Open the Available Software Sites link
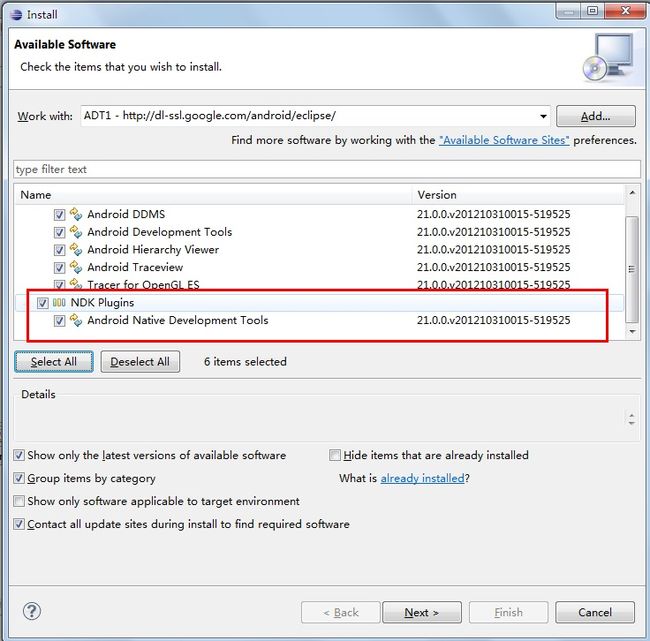The width and height of the screenshot is (650, 641). click(504, 140)
